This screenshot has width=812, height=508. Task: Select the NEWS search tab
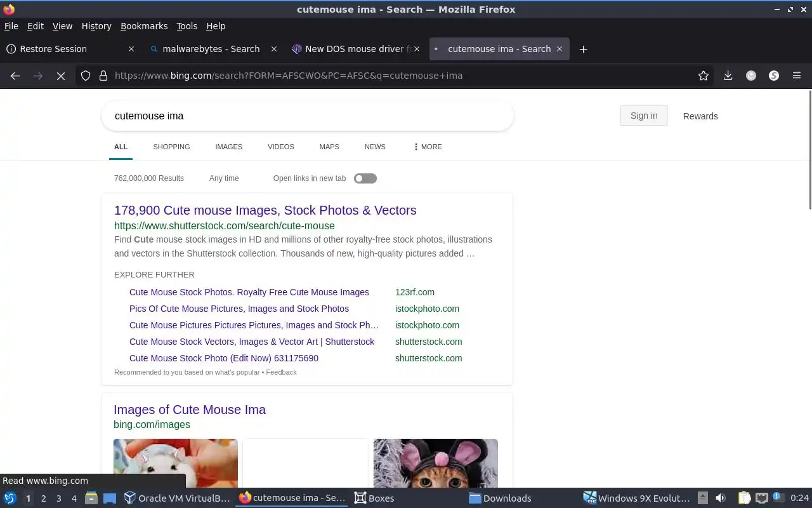click(375, 147)
